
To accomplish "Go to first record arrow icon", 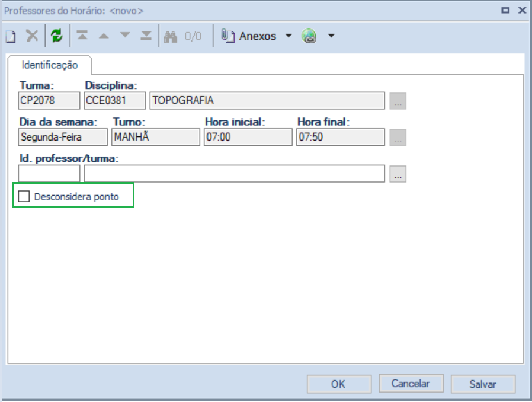I will [82, 36].
